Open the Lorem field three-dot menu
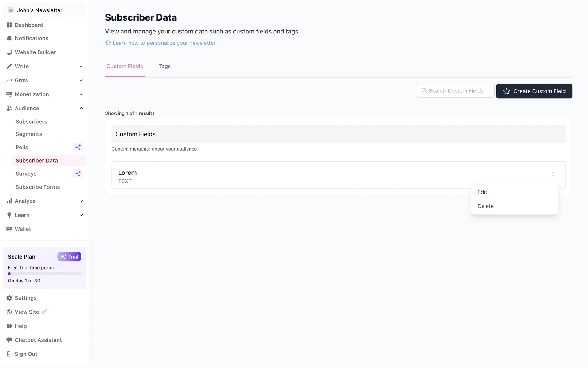This screenshot has height=368, width=588. click(x=553, y=174)
